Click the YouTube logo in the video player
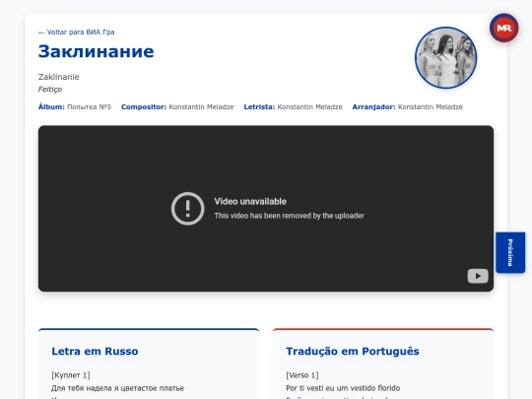This screenshot has width=532, height=399. click(x=478, y=276)
